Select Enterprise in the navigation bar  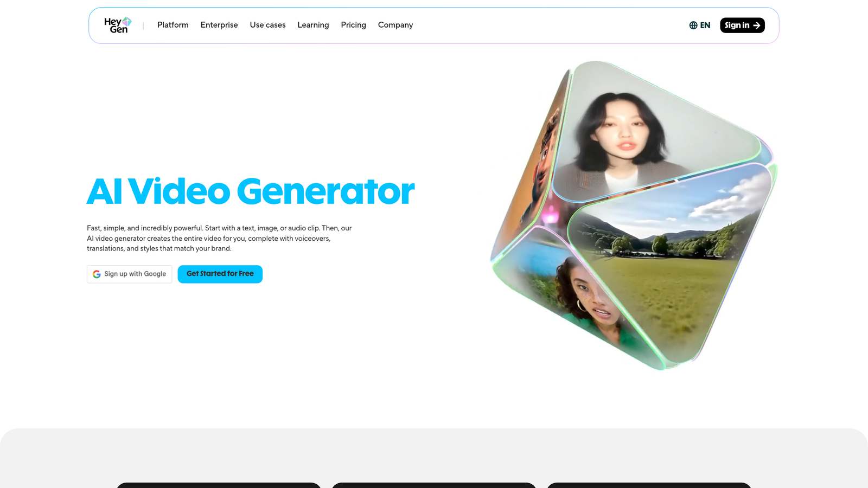pos(219,25)
